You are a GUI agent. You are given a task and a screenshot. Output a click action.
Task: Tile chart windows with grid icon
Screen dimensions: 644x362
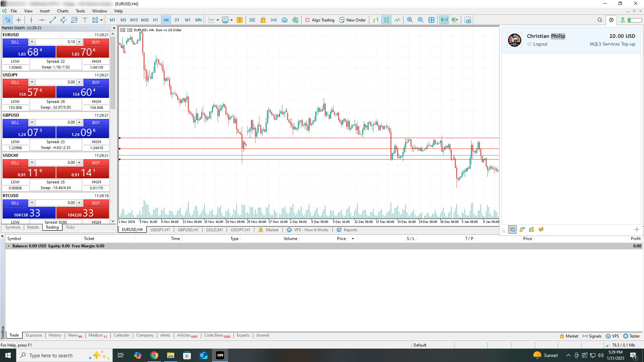tap(431, 20)
